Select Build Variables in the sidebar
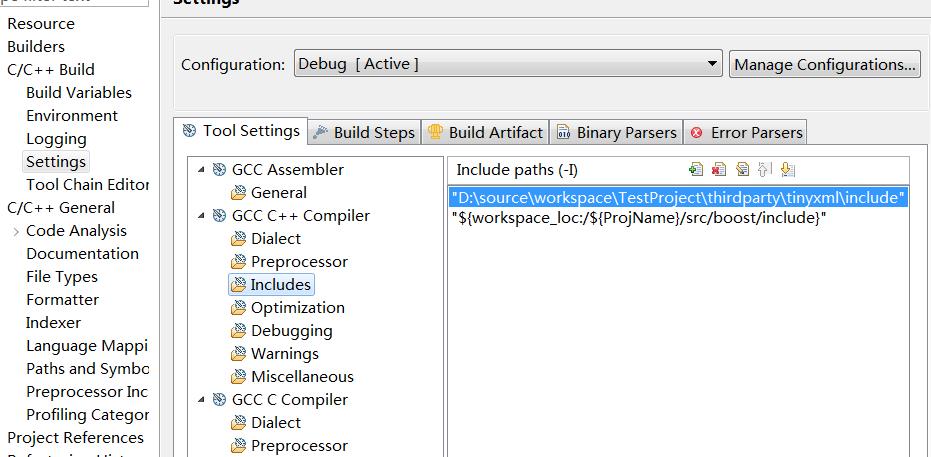The width and height of the screenshot is (931, 457). (78, 92)
